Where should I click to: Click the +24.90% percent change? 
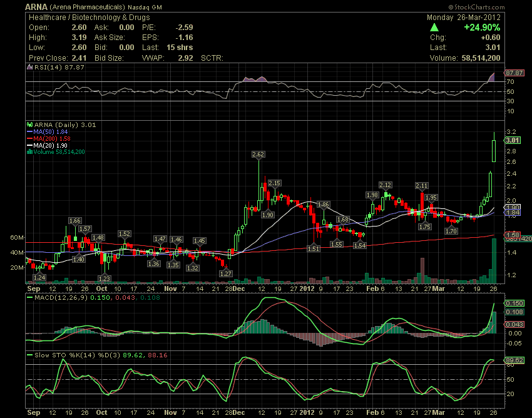[482, 28]
